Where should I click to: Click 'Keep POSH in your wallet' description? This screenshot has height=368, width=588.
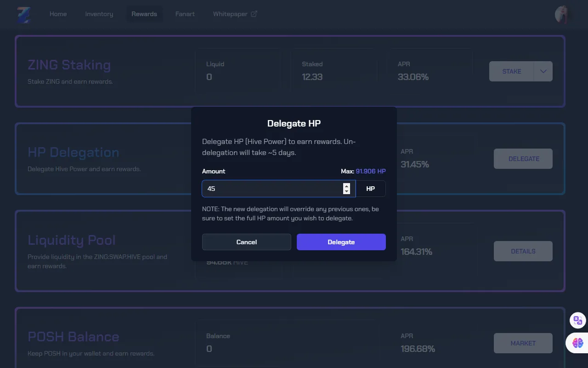(x=91, y=353)
